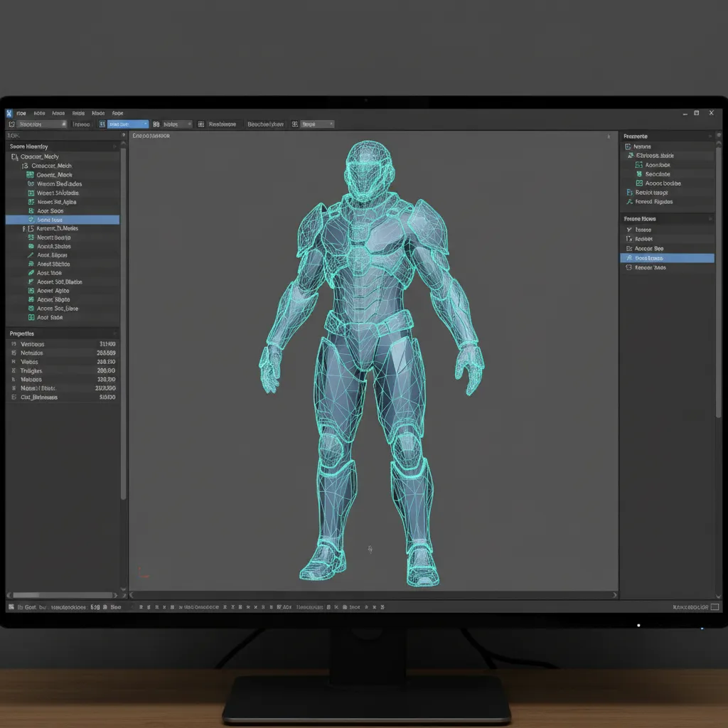Screen dimensions: 728x728
Task: Open the Edit menu
Action: click(40, 113)
